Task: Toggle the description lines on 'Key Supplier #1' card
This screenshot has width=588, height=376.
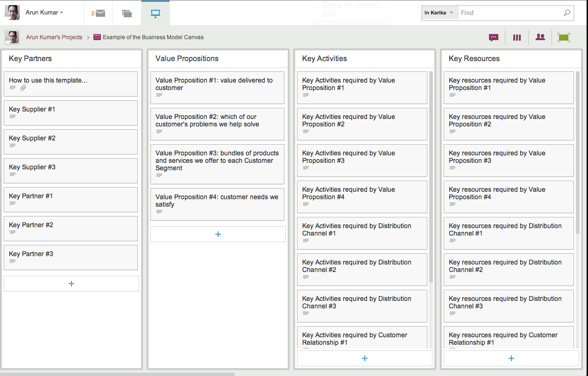Action: click(13, 117)
